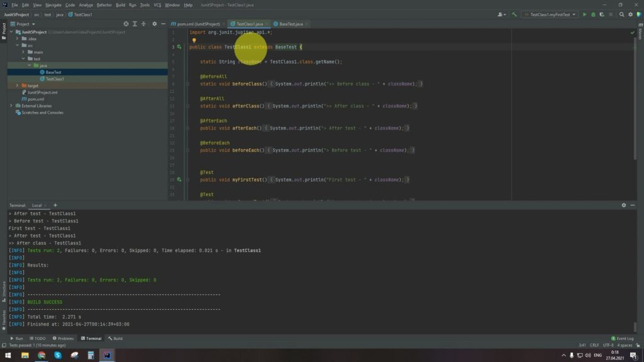644x362 pixels.
Task: Unfold the afterClass method body
Action: point(187,106)
